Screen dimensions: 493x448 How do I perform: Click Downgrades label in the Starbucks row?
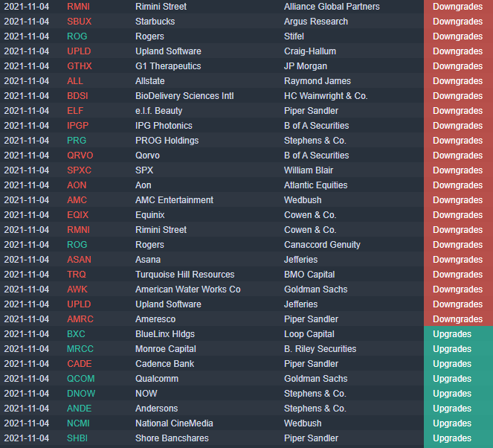[x=457, y=22]
